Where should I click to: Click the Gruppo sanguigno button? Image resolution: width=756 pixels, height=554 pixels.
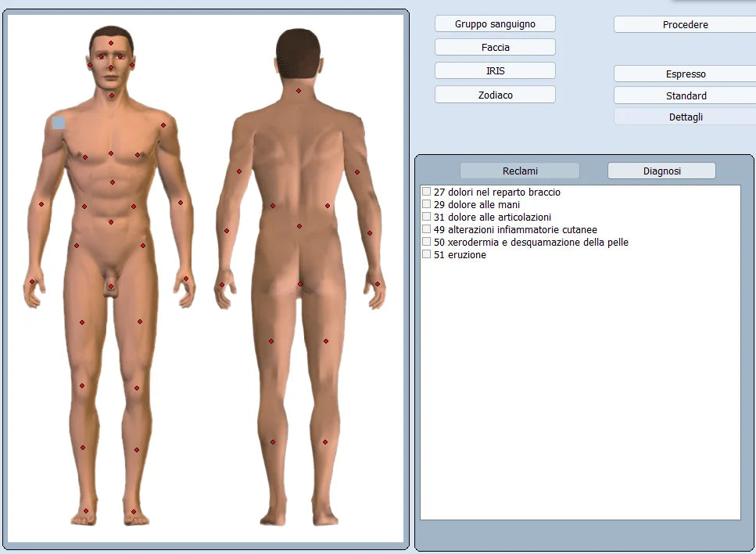(495, 24)
